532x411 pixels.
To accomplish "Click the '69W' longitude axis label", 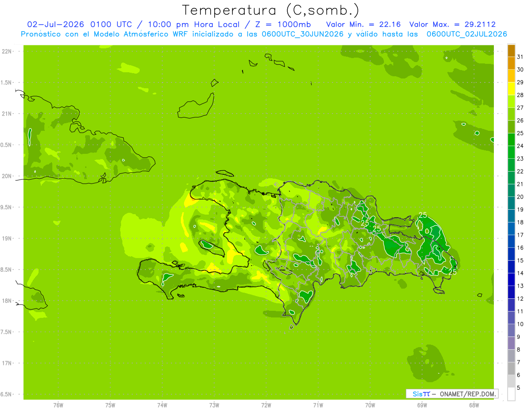I will [422, 405].
